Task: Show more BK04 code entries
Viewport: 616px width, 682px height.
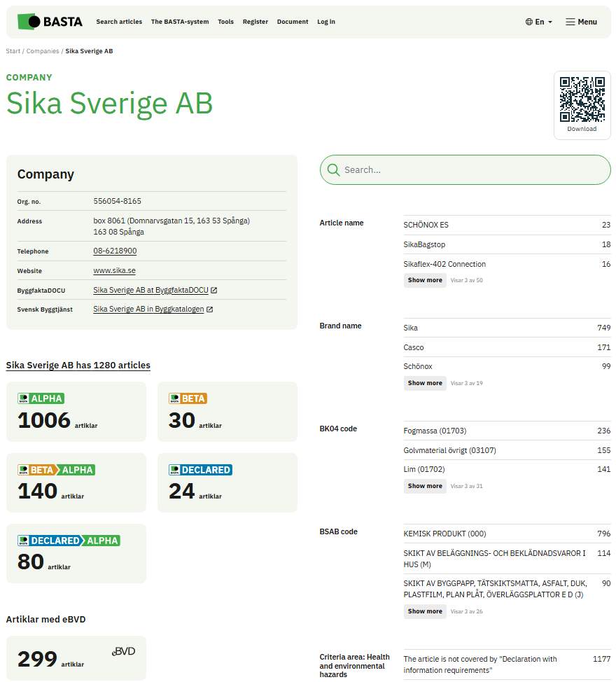Action: (425, 486)
